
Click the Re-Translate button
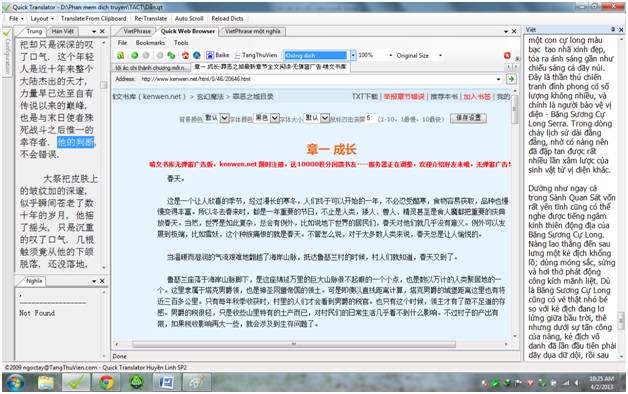151,18
